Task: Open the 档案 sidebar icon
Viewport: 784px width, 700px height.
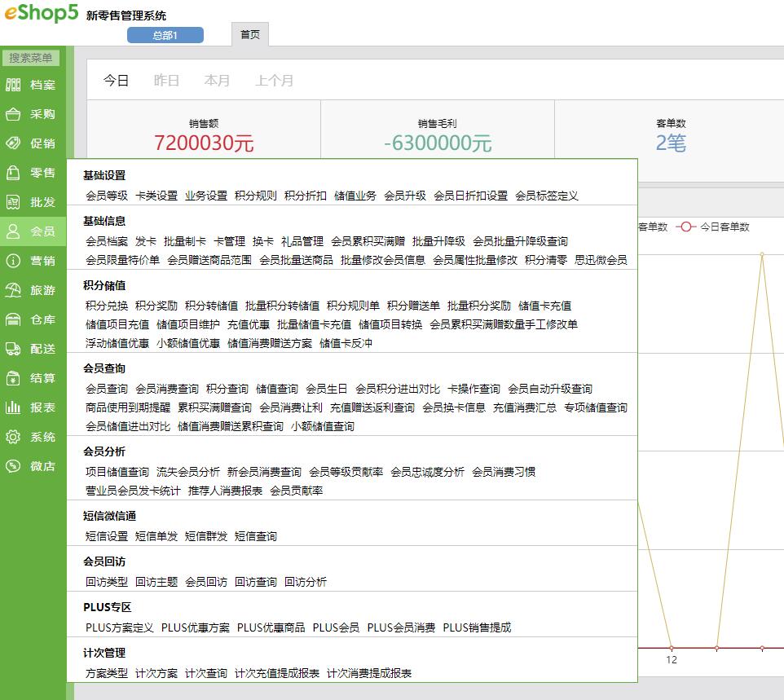Action: [13, 85]
